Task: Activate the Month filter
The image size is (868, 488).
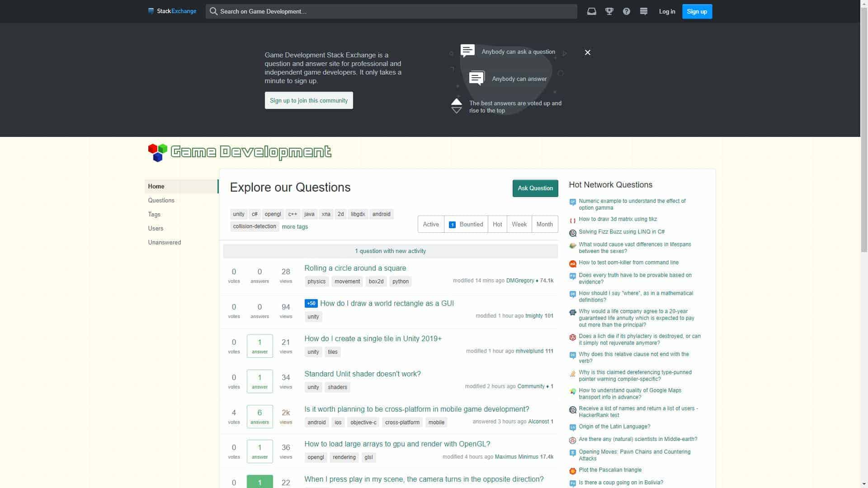Action: tap(544, 224)
